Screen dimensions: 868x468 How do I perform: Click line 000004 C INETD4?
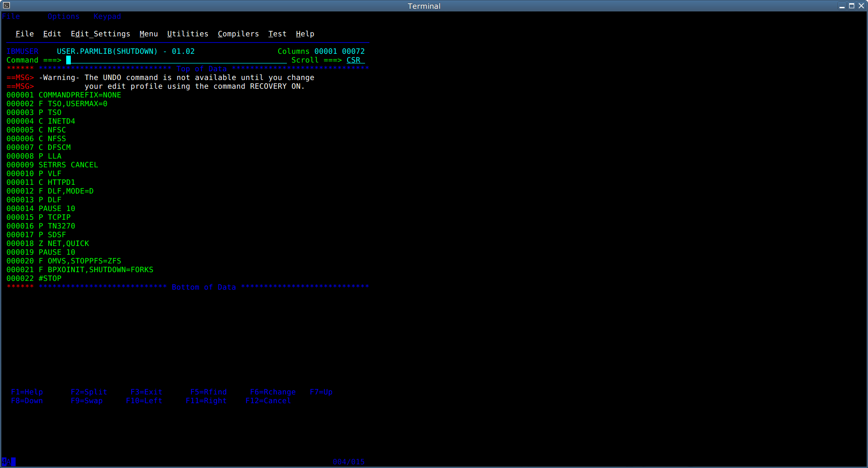coord(41,121)
